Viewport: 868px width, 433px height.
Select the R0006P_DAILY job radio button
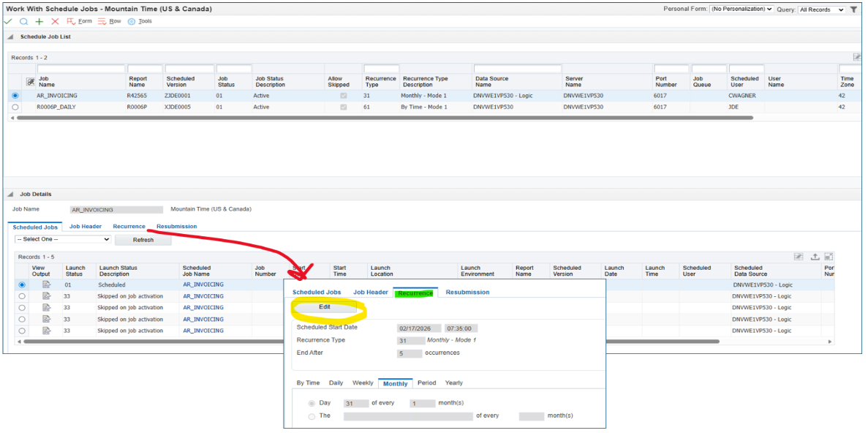pyautogui.click(x=15, y=107)
